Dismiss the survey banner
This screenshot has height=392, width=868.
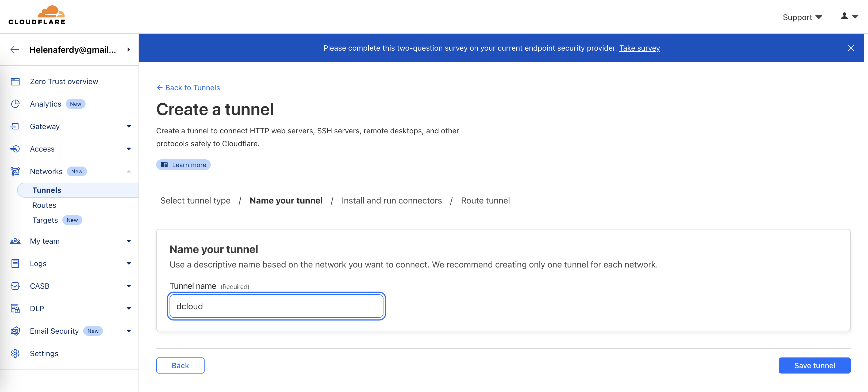click(850, 48)
